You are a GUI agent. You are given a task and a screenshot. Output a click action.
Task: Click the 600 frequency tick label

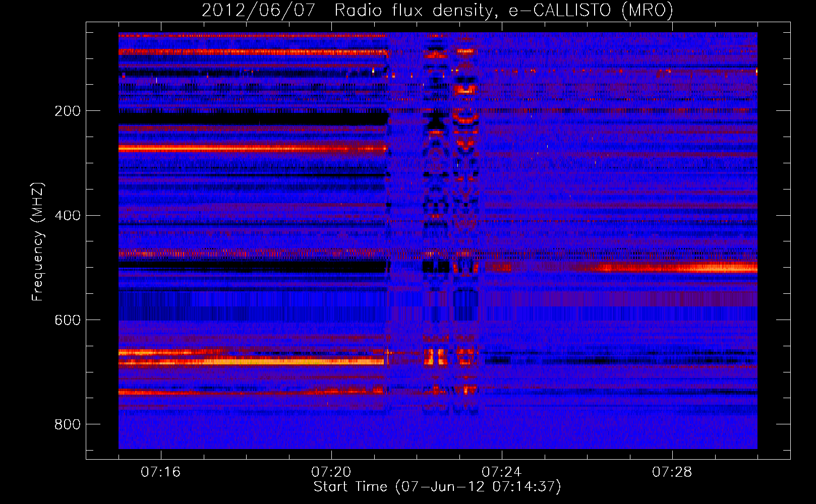coord(68,320)
